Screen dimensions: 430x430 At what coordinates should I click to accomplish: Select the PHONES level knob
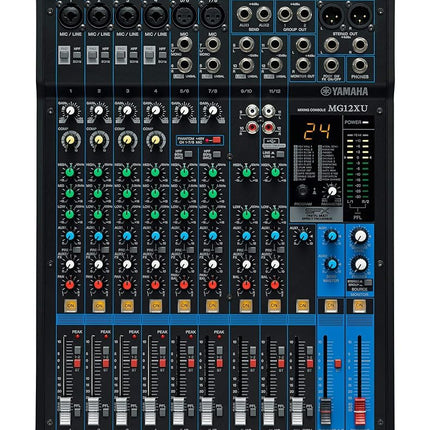pos(360,264)
